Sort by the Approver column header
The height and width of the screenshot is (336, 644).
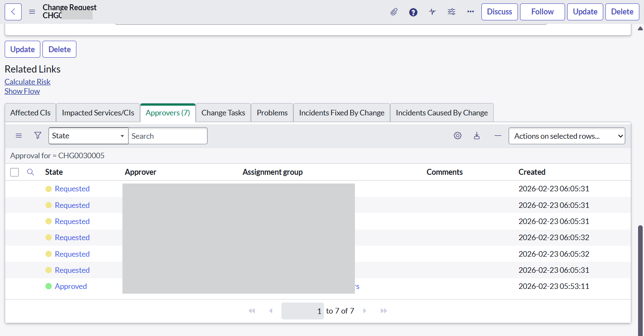(x=141, y=172)
